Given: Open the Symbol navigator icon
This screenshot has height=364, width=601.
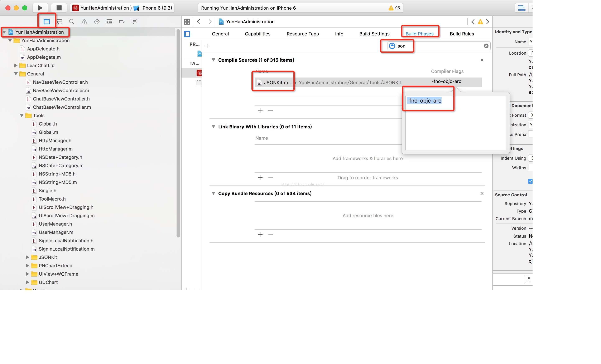Looking at the screenshot, I should (59, 22).
